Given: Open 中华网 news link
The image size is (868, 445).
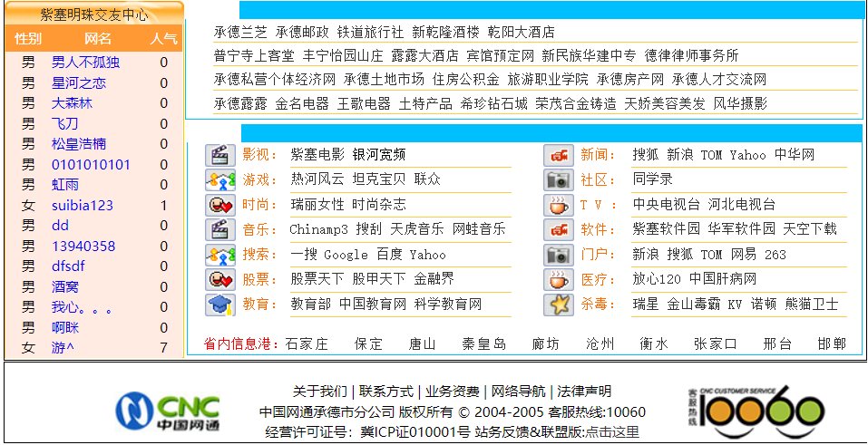Looking at the screenshot, I should coord(795,154).
